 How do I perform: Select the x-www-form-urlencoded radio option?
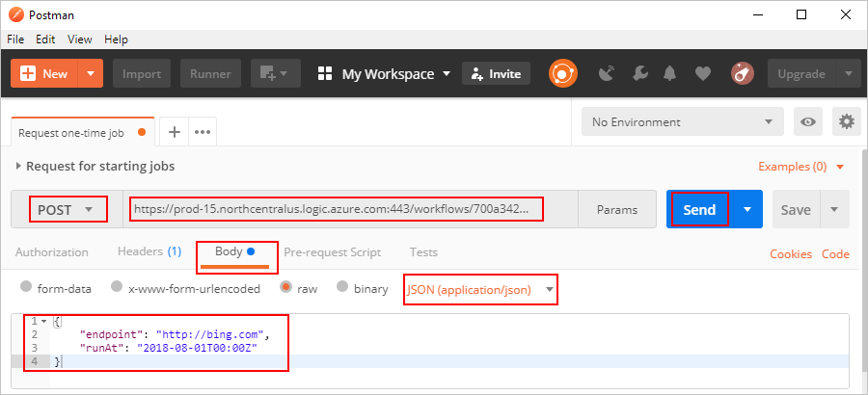pyautogui.click(x=117, y=286)
